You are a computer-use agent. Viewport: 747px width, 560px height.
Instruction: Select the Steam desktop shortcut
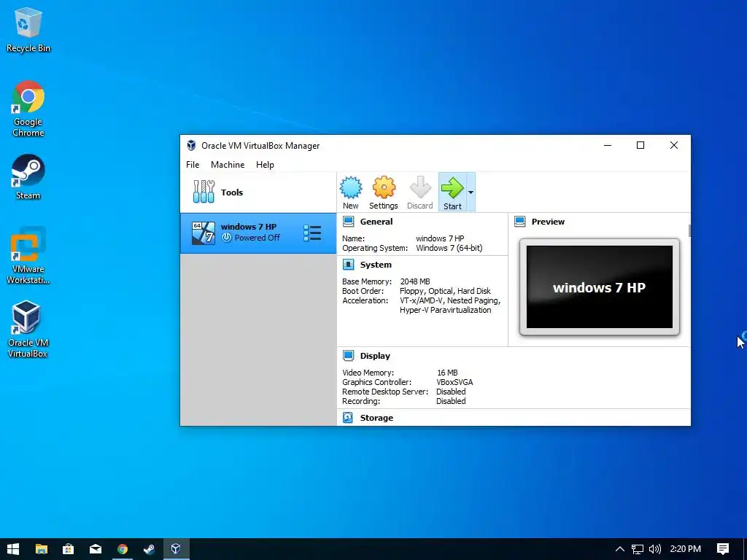28,176
